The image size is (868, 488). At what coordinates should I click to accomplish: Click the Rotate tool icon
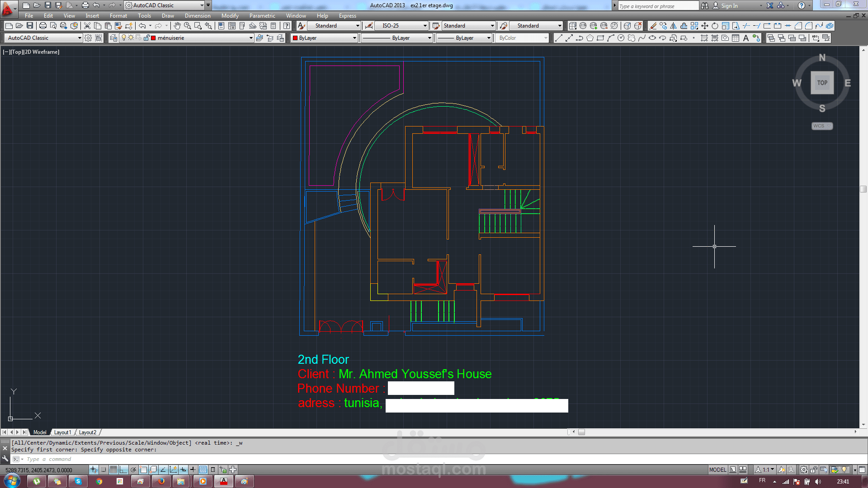[715, 26]
